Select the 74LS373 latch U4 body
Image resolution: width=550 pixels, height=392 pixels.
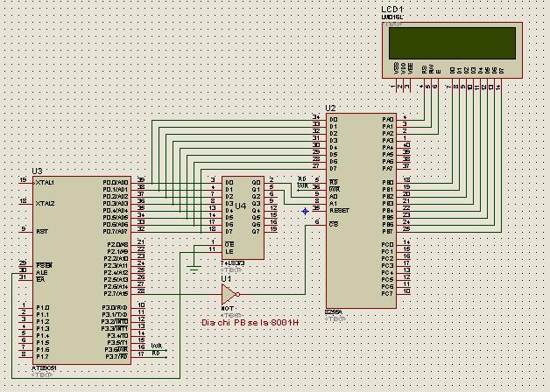pos(243,218)
